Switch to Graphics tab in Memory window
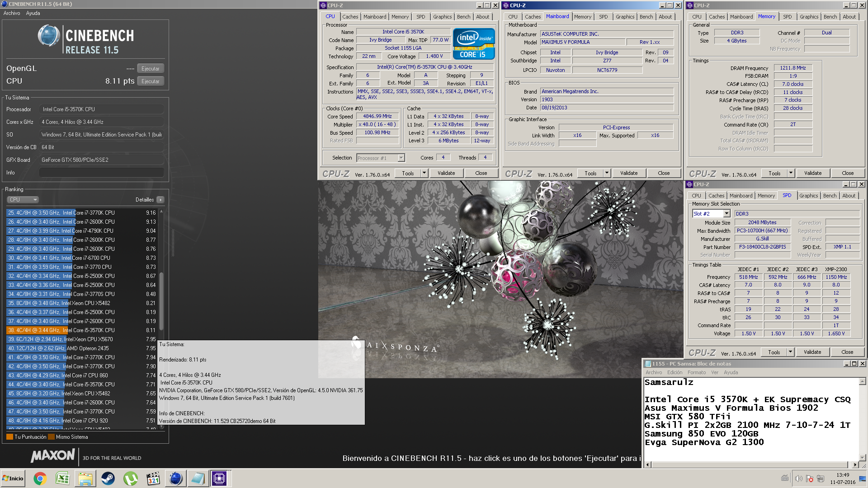The height and width of the screenshot is (488, 868). click(x=809, y=17)
